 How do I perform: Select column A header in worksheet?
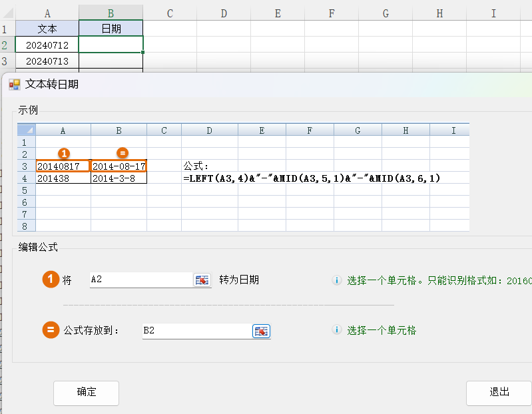tap(47, 13)
